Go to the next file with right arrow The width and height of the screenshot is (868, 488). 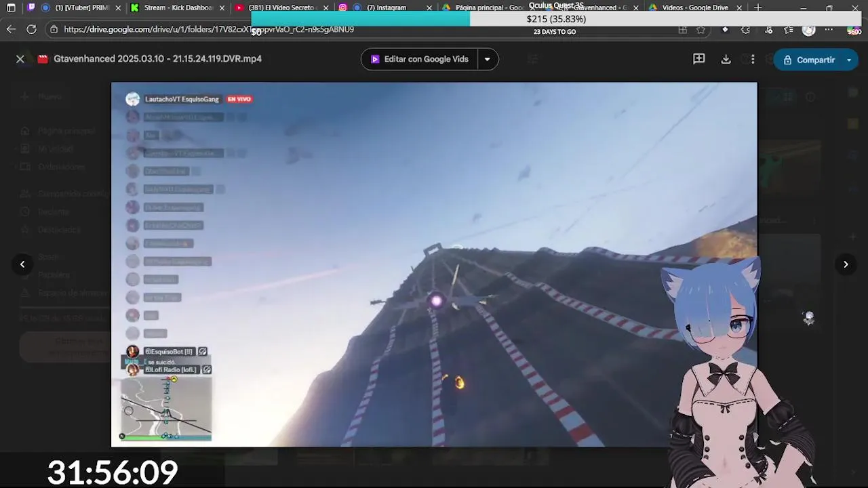coord(846,264)
